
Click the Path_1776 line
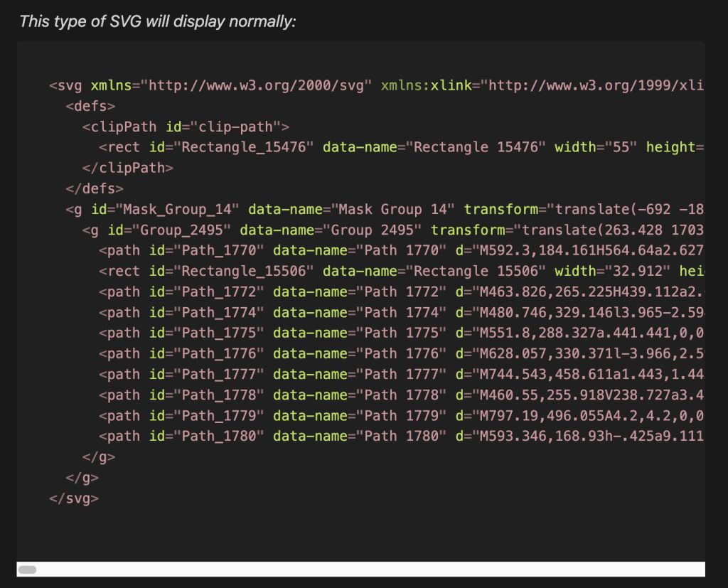402,354
